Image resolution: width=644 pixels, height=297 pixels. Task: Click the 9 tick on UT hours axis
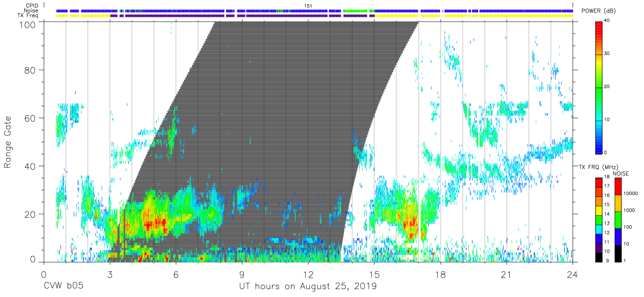click(x=242, y=274)
